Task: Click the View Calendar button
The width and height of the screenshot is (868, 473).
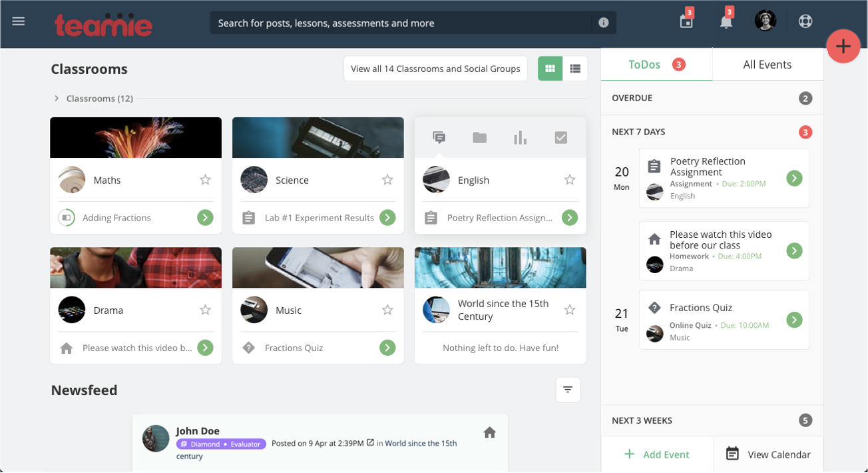Action: click(768, 454)
